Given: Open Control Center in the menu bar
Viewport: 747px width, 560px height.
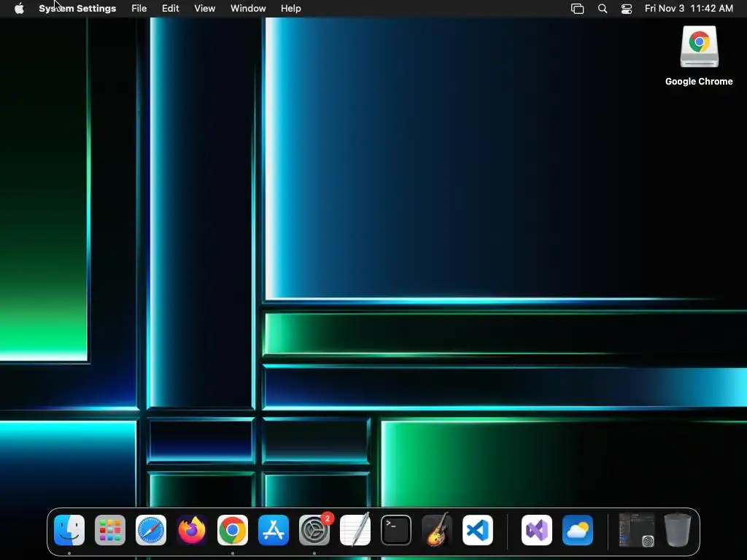Looking at the screenshot, I should click(627, 9).
